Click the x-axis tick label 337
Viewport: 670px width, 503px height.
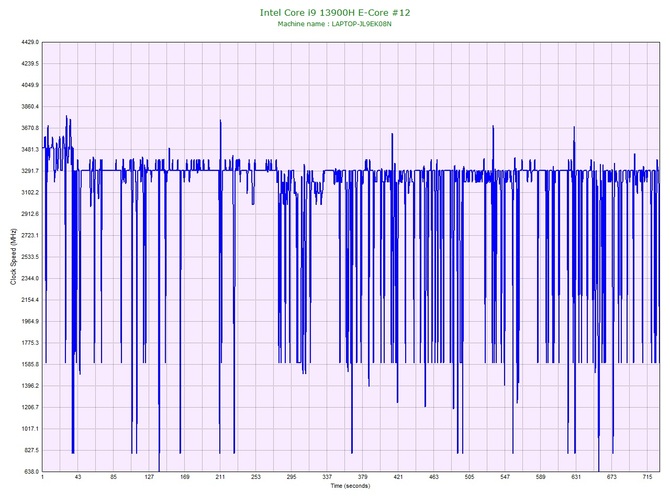tap(327, 477)
